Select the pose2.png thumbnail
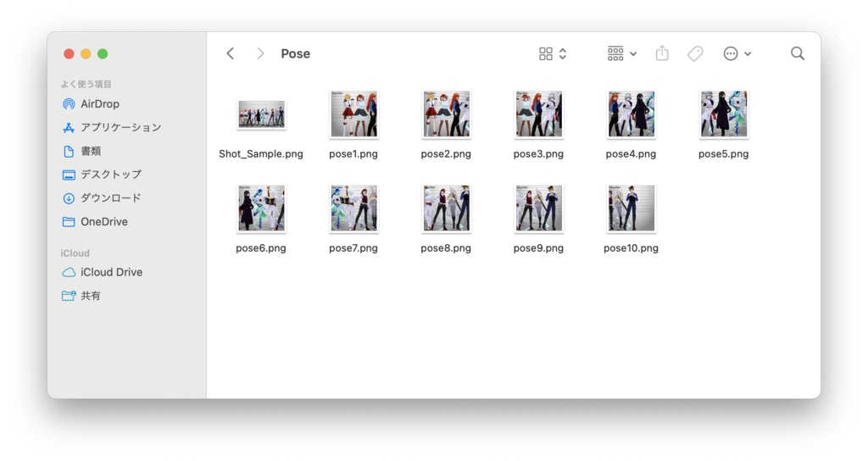The image size is (868, 461). [x=446, y=114]
